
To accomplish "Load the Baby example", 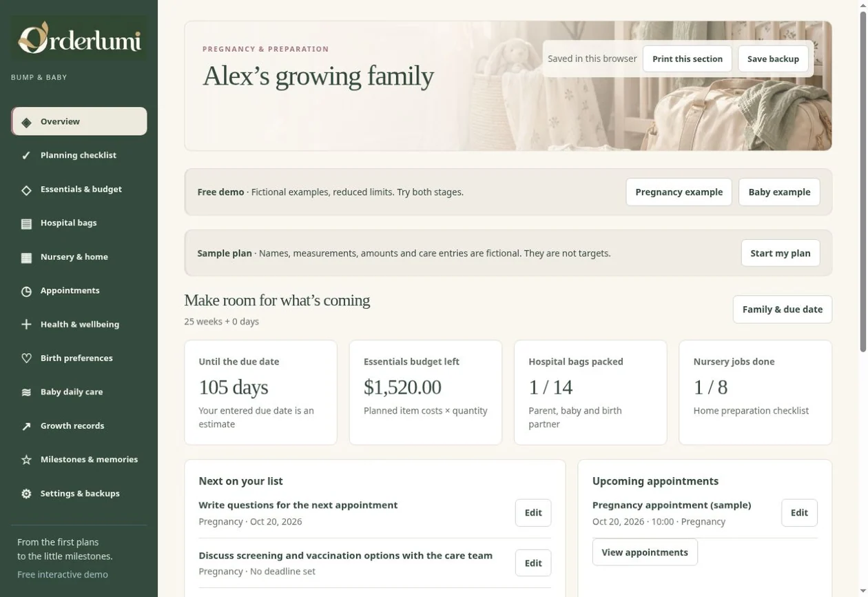I will (x=779, y=192).
